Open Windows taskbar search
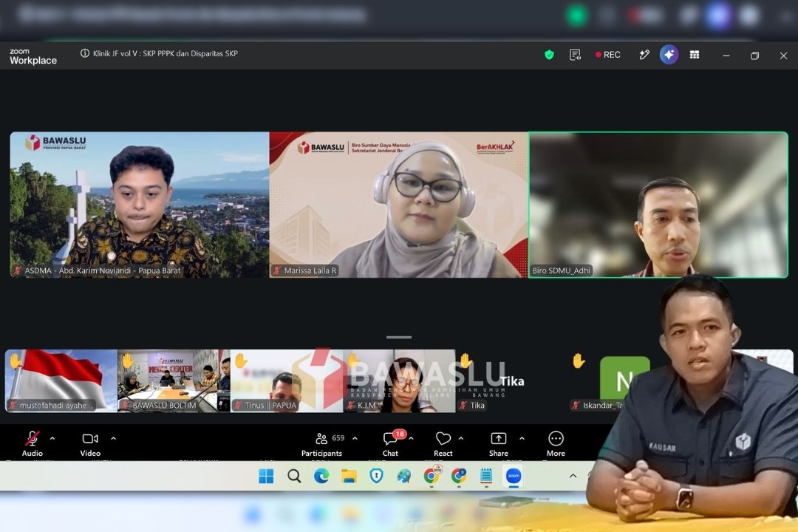Image resolution: width=798 pixels, height=532 pixels. click(x=293, y=476)
